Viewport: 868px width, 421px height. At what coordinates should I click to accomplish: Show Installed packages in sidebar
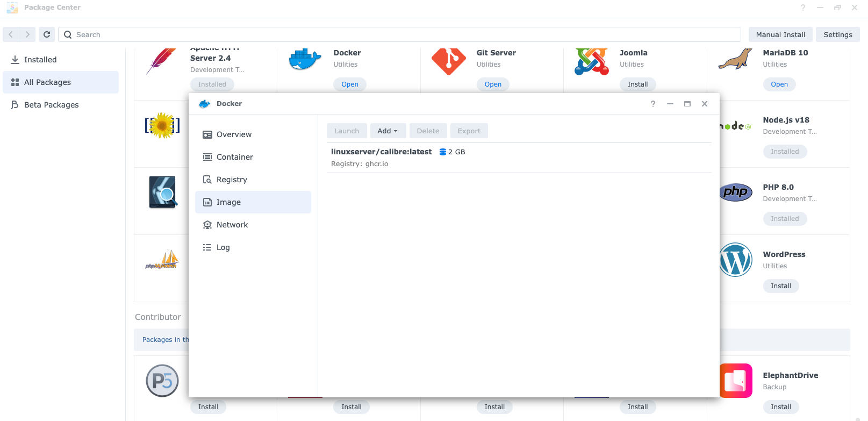pos(61,60)
